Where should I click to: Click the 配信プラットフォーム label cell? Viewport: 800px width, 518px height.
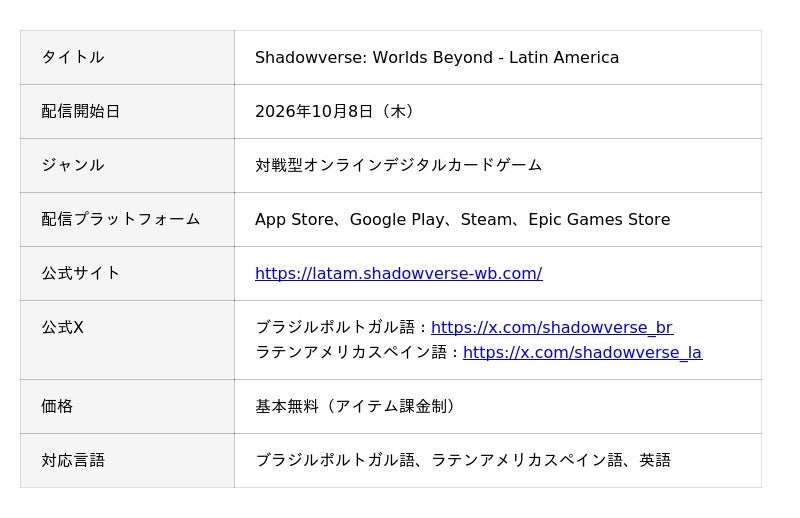[x=128, y=220]
